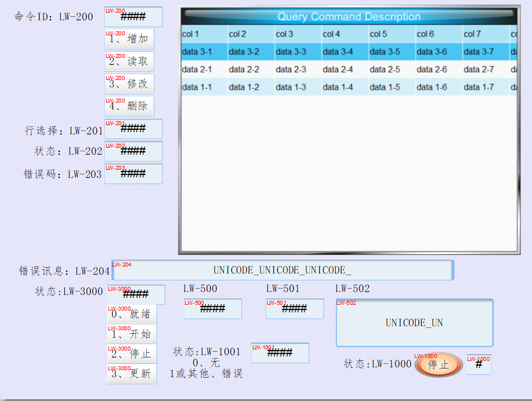Select table cell 'data 1-4'
532x401 pixels.
(x=345, y=87)
